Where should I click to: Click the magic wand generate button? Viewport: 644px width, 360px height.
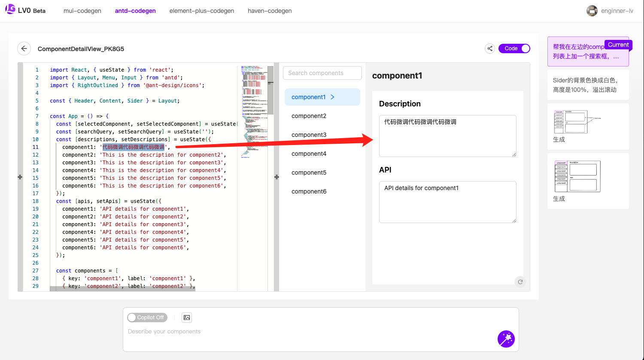tap(506, 339)
